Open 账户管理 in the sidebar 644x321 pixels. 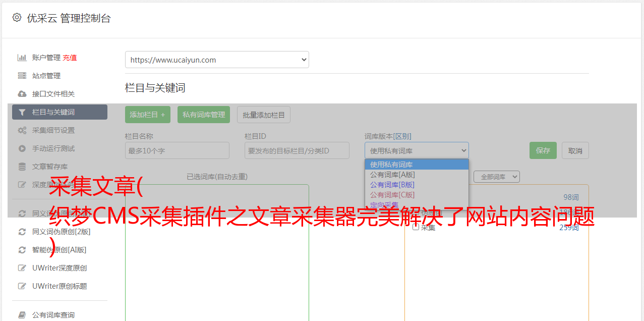tap(46, 58)
